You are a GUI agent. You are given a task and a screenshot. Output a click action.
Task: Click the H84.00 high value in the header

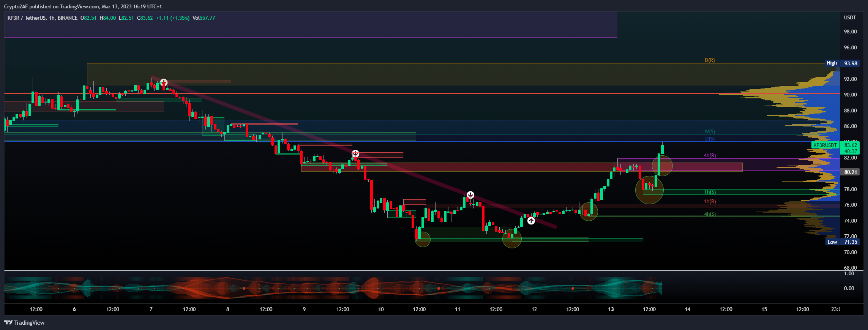(x=107, y=18)
